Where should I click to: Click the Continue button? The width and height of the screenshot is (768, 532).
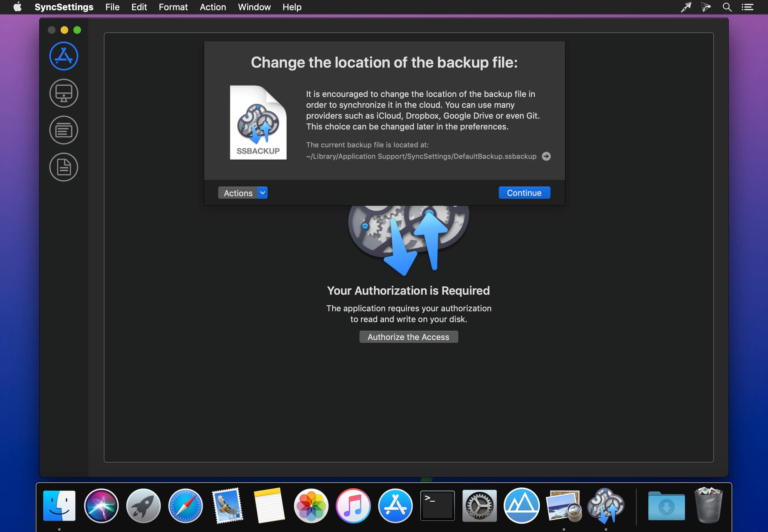524,193
